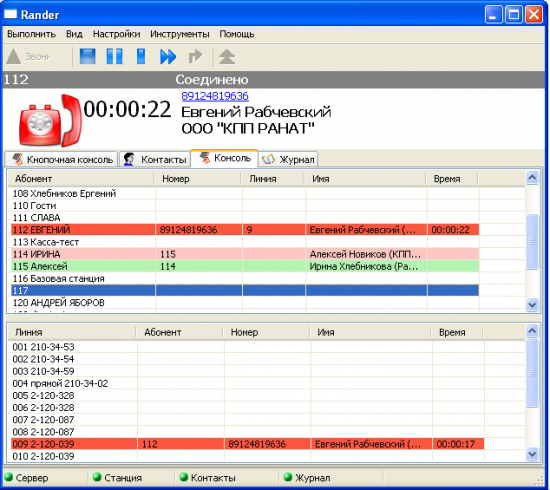Click the single blue bar toolbar icon

coord(141,56)
